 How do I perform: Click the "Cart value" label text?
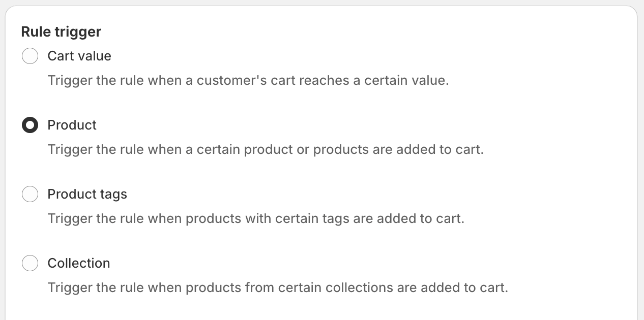pos(79,56)
